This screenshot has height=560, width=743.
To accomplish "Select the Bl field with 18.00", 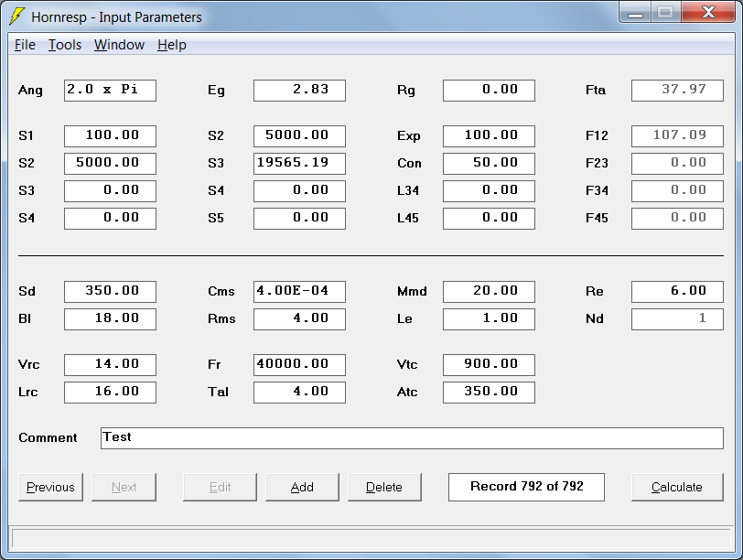I will tap(110, 318).
